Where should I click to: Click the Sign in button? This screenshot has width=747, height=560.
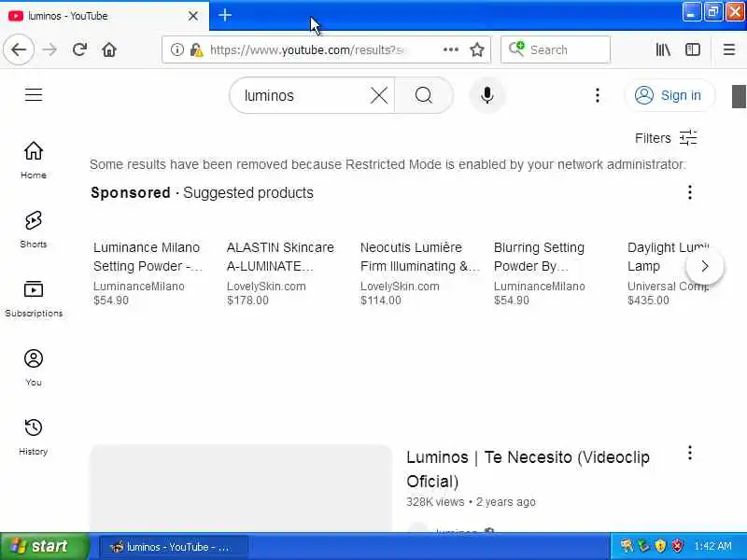[669, 95]
